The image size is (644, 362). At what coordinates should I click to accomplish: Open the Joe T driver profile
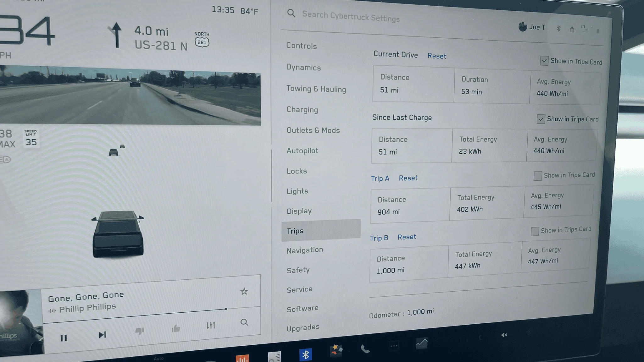(532, 27)
